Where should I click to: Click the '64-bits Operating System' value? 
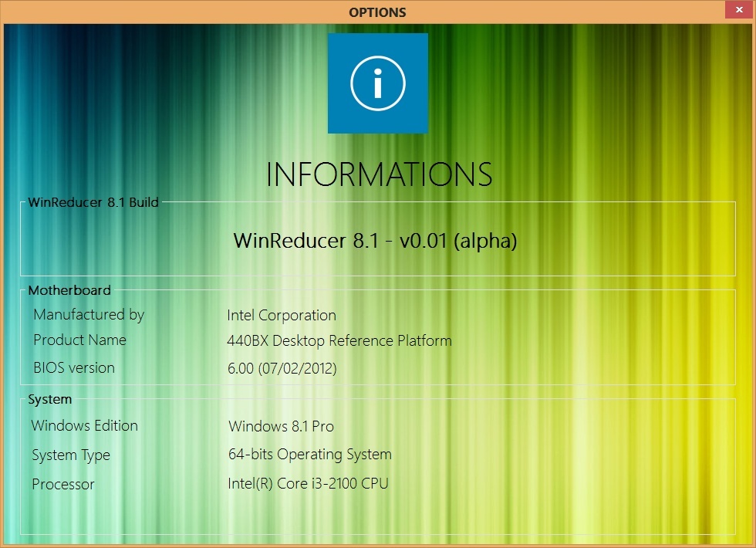tap(310, 455)
